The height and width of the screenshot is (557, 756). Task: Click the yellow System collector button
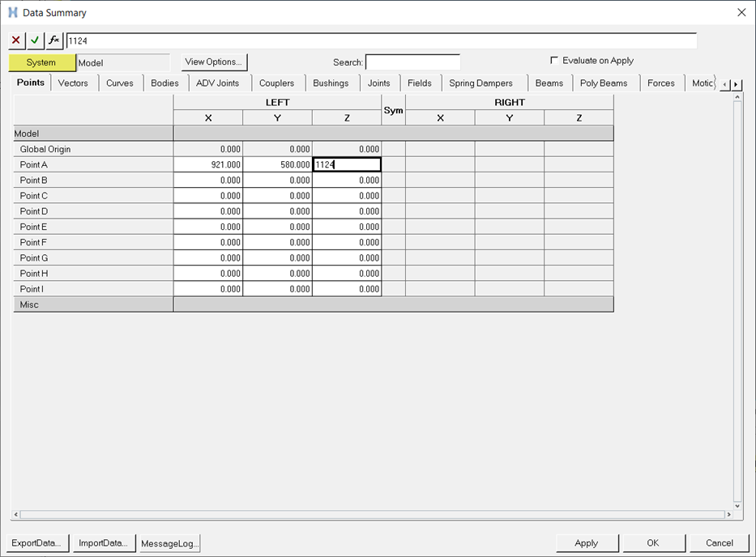(x=41, y=62)
